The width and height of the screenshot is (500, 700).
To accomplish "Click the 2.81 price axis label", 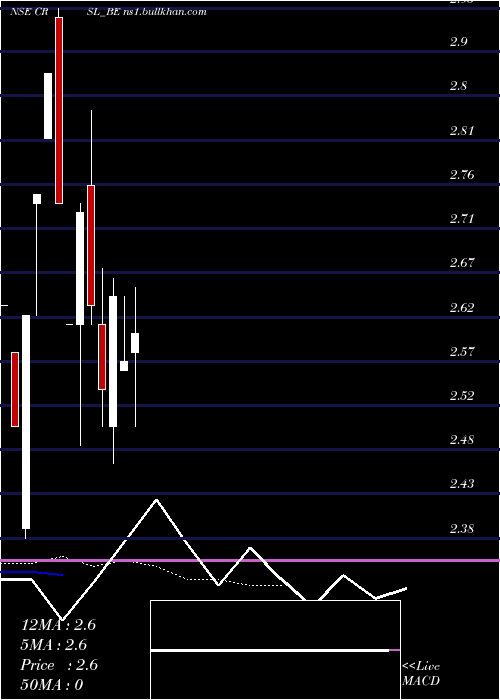I will tap(461, 131).
